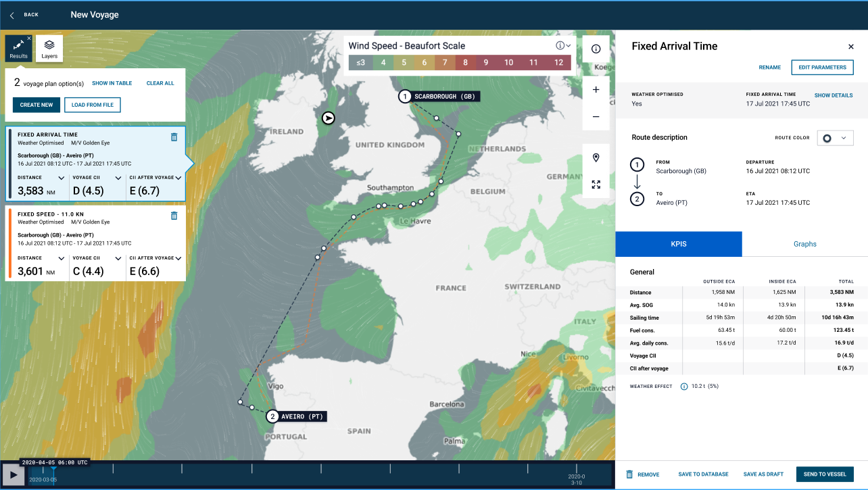Expand Distance dropdown in Fixed Arrival card
Screen dimensions: 868x490
tap(61, 178)
